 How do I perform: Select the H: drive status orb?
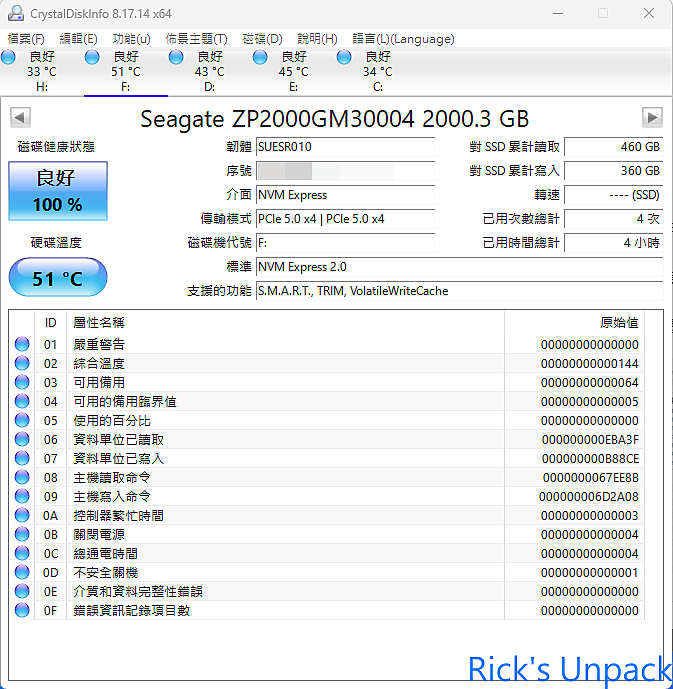tap(8, 57)
